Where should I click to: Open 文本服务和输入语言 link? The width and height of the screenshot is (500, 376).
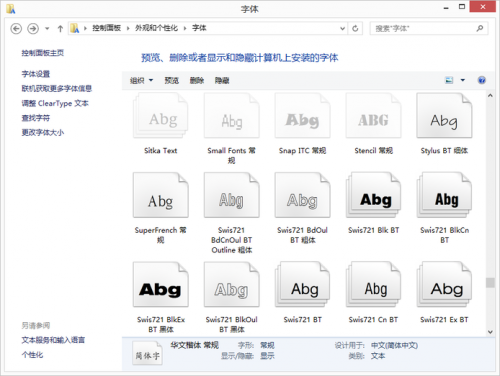(53, 340)
